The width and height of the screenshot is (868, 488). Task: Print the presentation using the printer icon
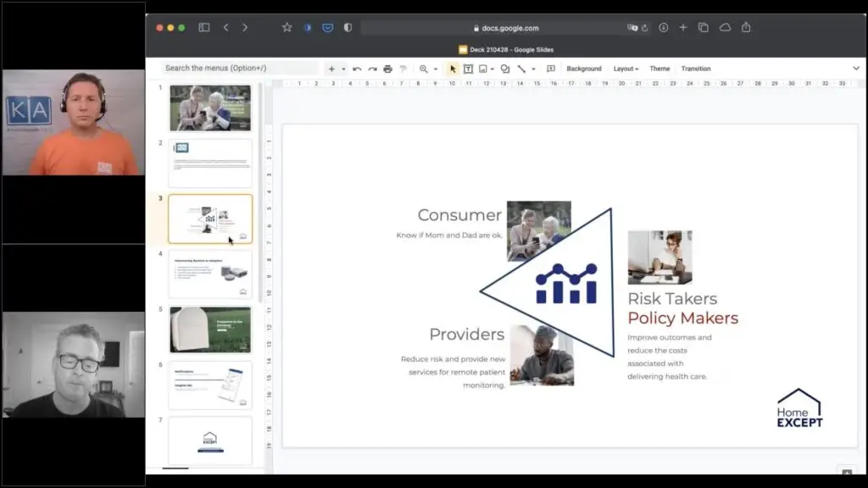point(387,69)
